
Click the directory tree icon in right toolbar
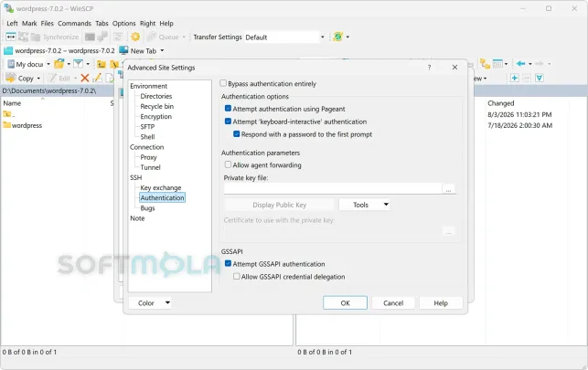coord(485,64)
